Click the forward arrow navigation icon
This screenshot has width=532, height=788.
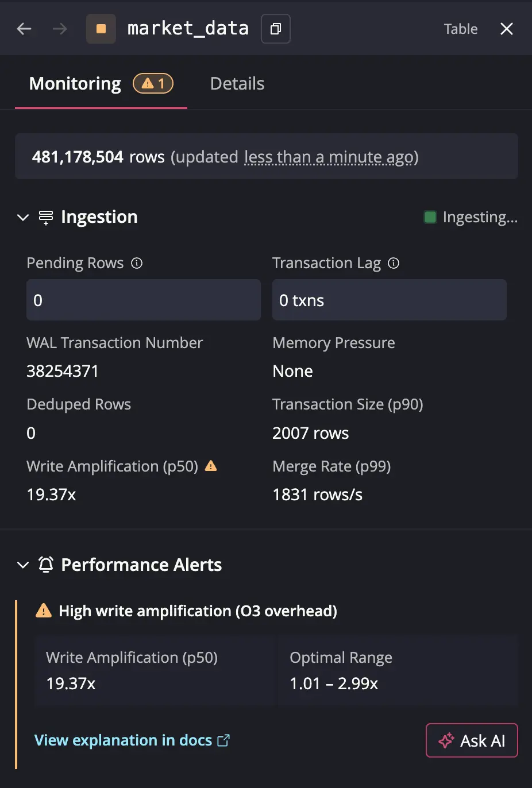60,29
